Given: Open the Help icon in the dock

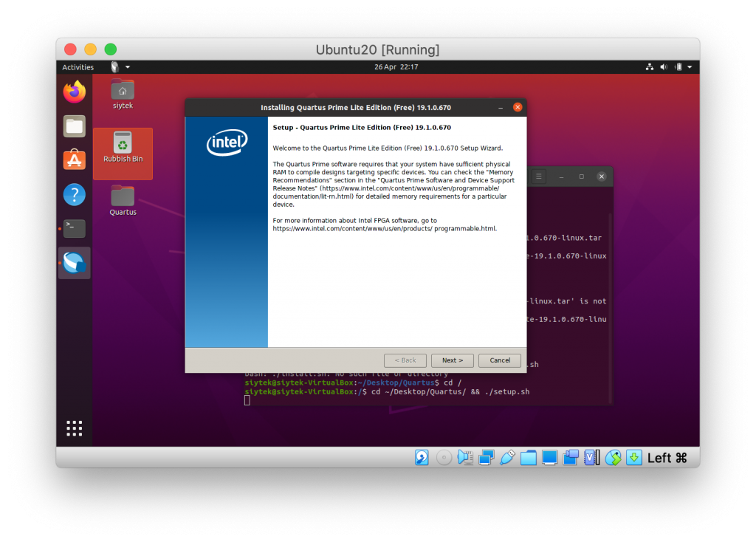Looking at the screenshot, I should (x=75, y=195).
